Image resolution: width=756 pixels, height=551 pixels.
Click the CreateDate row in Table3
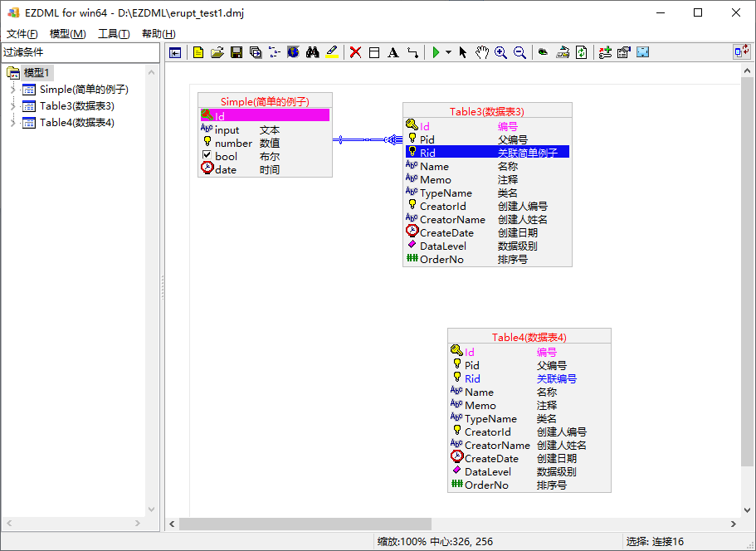pyautogui.click(x=487, y=233)
